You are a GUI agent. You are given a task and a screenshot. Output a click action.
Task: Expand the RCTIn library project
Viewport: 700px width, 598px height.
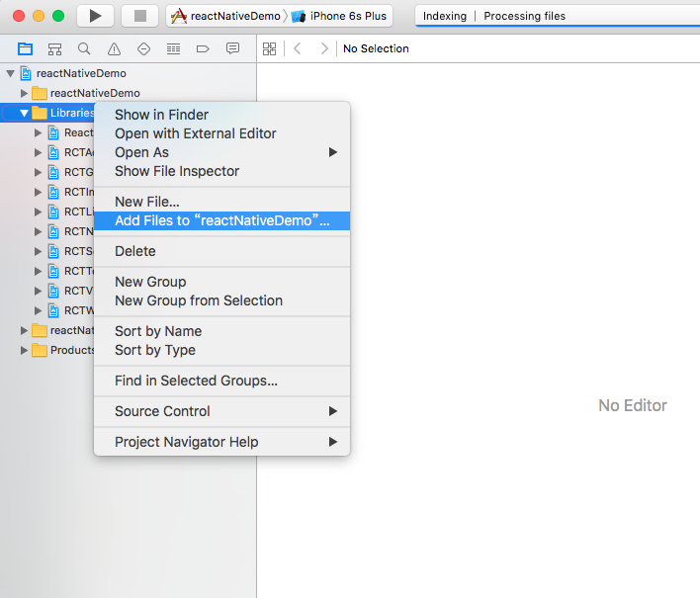(38, 192)
